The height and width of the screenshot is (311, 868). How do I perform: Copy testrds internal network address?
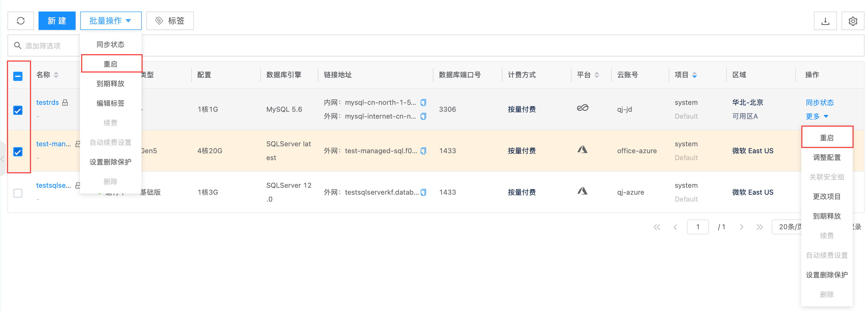(424, 102)
